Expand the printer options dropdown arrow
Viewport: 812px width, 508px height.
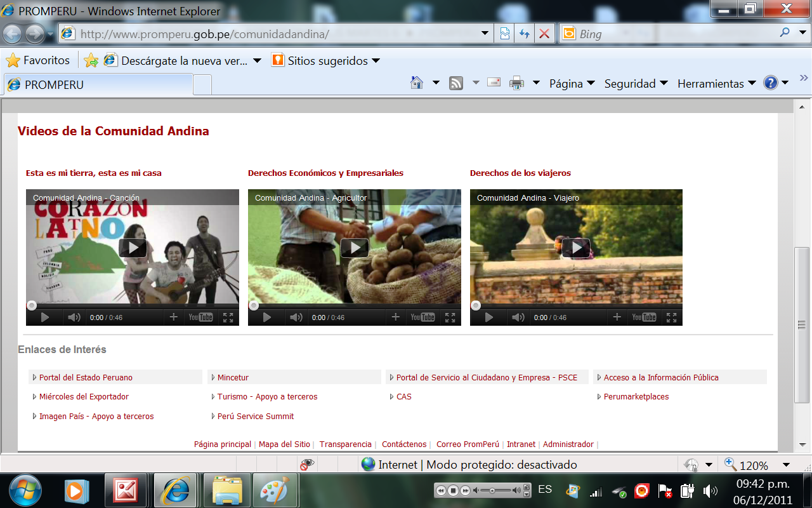point(536,83)
